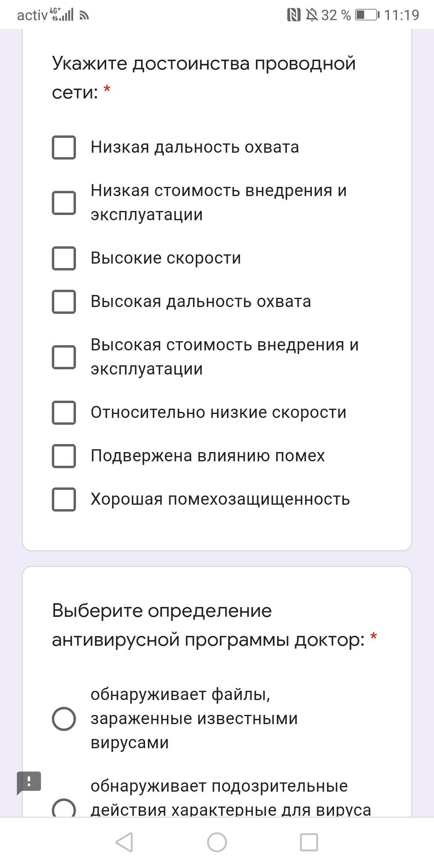Check 'Низкая стоимость внедрения и эксплуатации' box
Image resolution: width=434 pixels, height=868 pixels.
[x=64, y=203]
